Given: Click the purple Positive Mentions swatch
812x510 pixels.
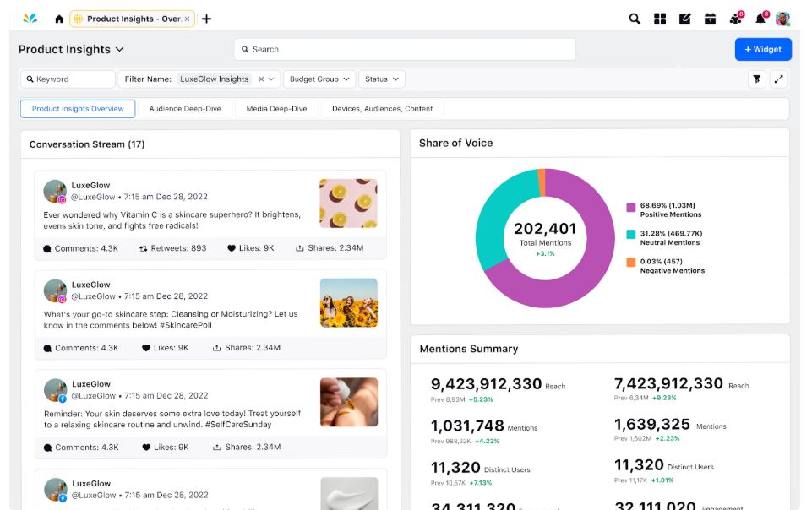Looking at the screenshot, I should (630, 208).
